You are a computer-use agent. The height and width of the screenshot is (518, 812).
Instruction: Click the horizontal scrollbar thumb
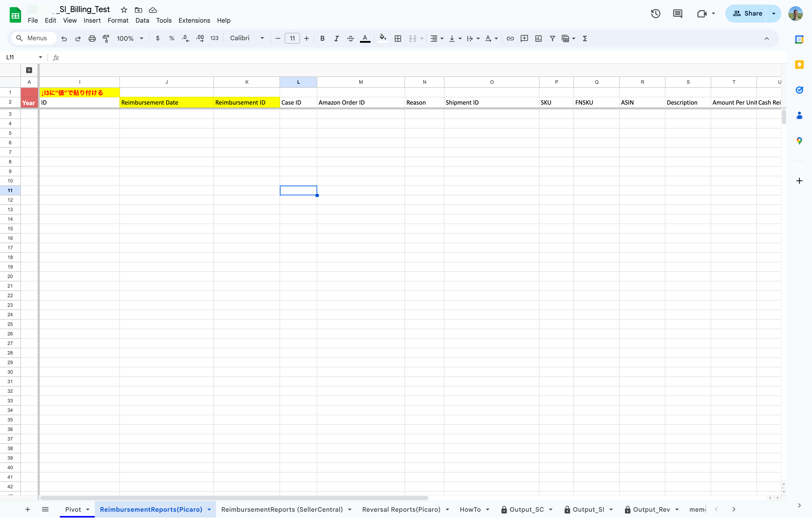[234, 498]
